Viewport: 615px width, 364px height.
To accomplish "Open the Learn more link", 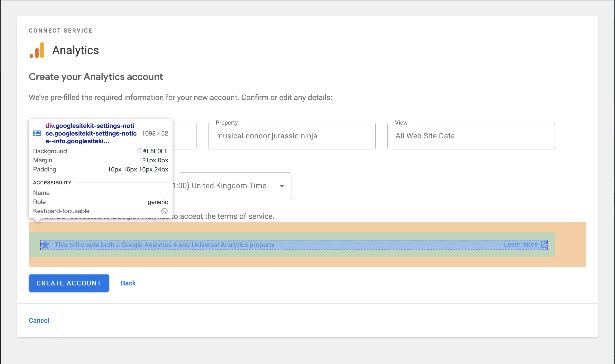I will pyautogui.click(x=521, y=245).
